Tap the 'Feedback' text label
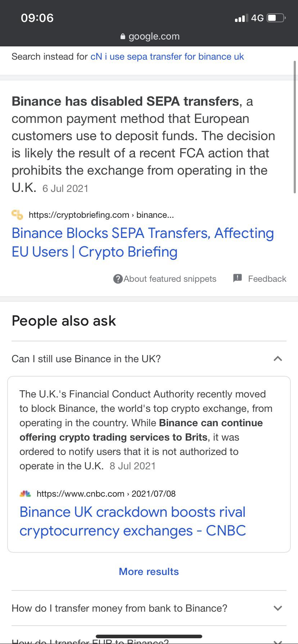Screen dimensions: 298x644 pyautogui.click(x=267, y=279)
